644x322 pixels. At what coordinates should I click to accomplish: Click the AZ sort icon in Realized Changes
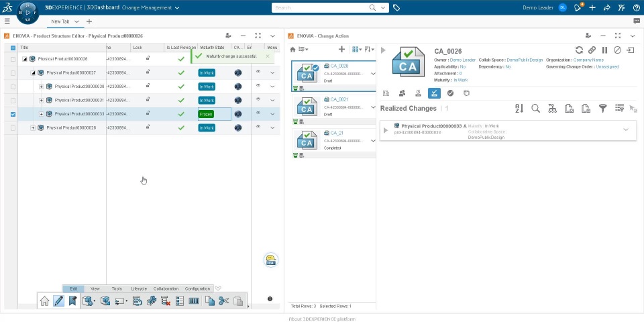pos(519,109)
